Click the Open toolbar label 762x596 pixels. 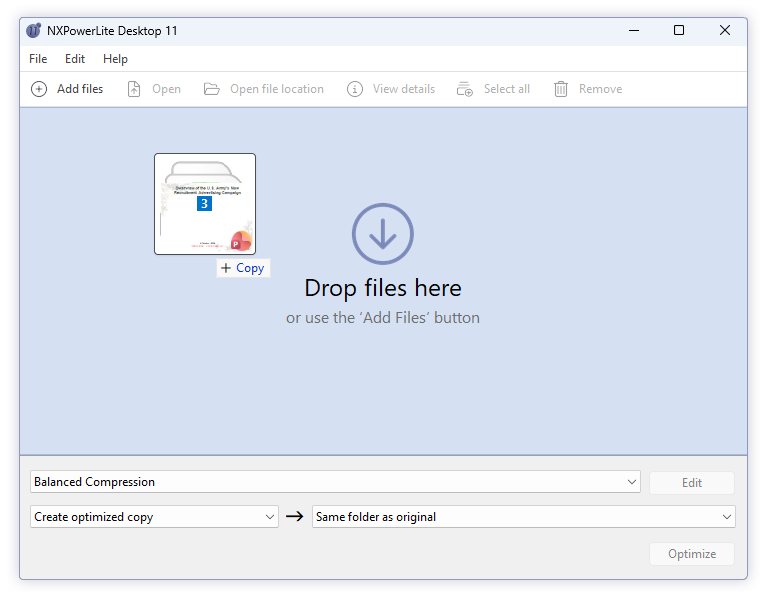point(166,89)
